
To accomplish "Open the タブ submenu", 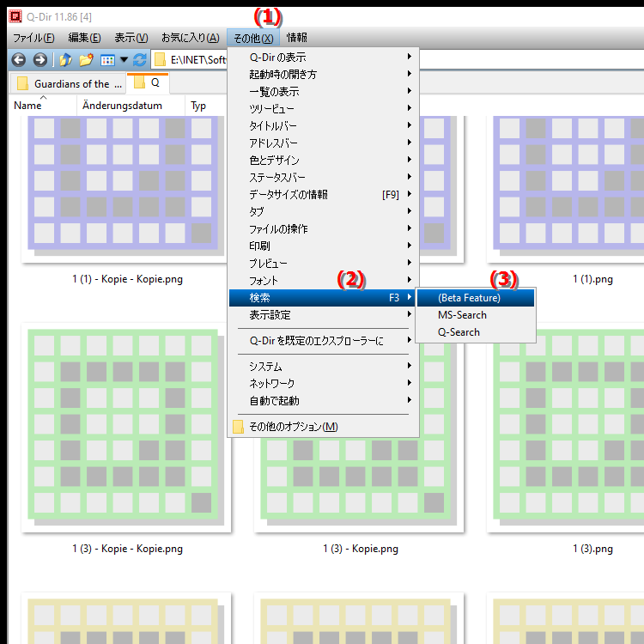I will (x=323, y=212).
